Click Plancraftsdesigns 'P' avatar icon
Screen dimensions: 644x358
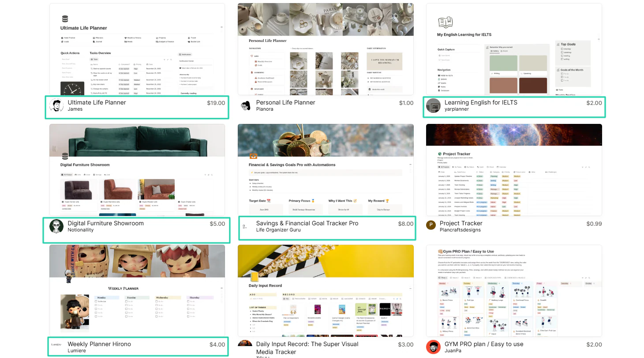click(x=431, y=225)
